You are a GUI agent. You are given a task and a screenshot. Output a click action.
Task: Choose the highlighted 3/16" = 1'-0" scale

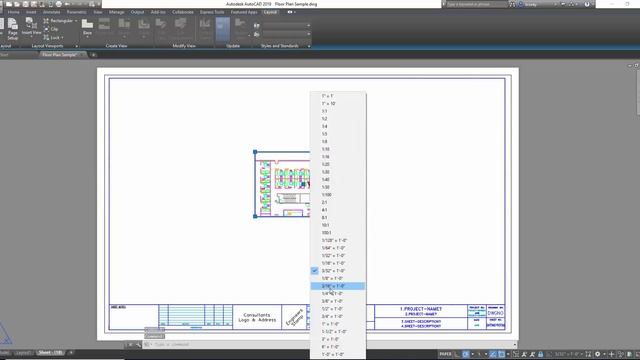click(x=338, y=286)
